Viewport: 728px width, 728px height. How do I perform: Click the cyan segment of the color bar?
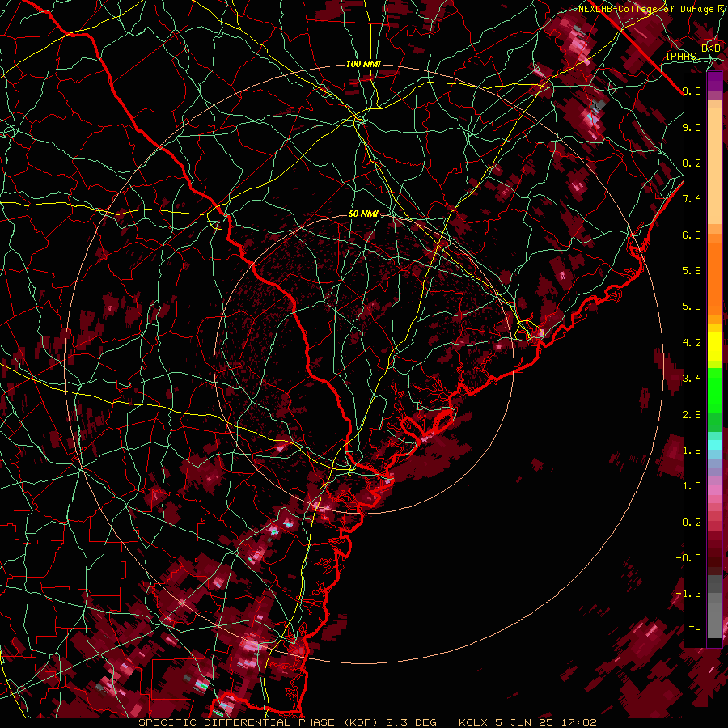pyautogui.click(x=714, y=444)
